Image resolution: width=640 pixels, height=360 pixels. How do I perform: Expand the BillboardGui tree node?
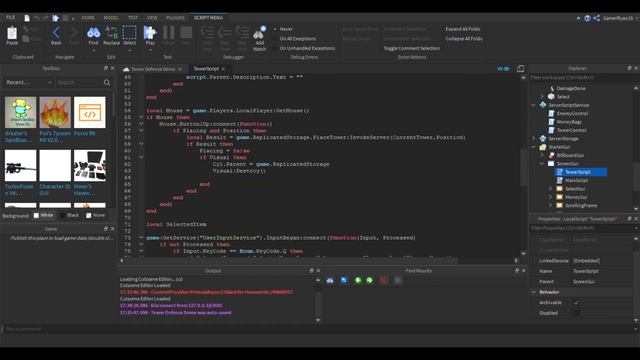click(542, 155)
